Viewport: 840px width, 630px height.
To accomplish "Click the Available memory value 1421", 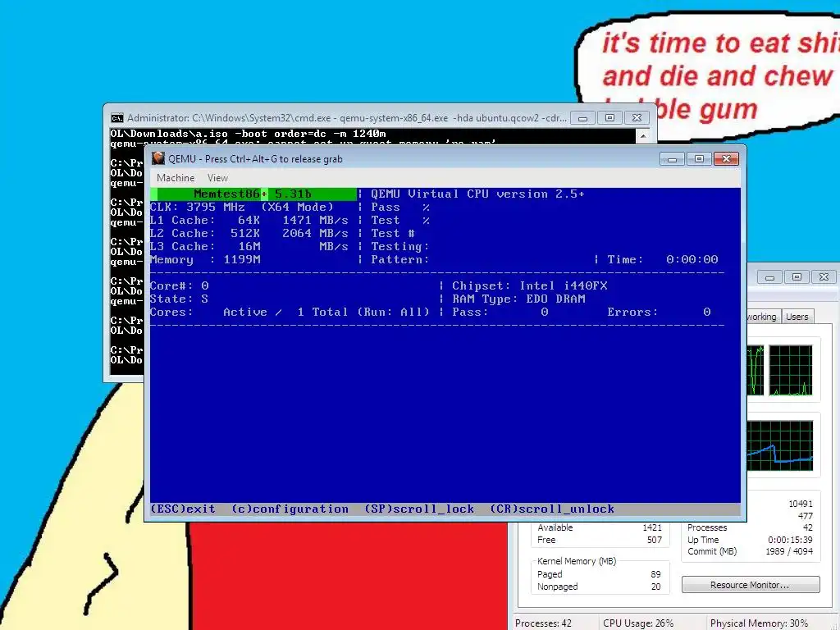I will (x=652, y=527).
